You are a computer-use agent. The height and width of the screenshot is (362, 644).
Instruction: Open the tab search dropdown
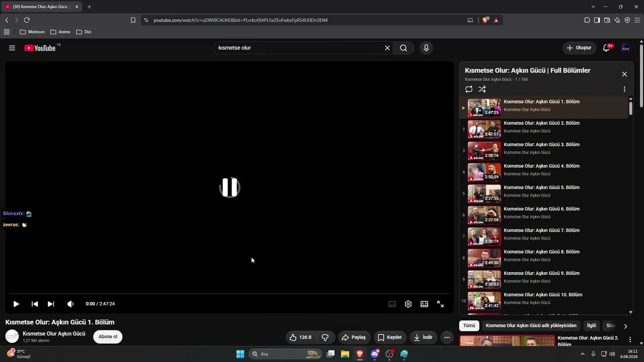coord(593,7)
